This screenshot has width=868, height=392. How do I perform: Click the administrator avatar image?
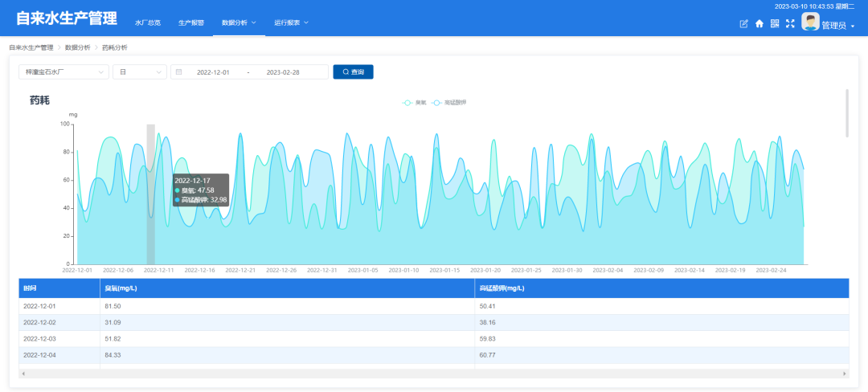810,22
